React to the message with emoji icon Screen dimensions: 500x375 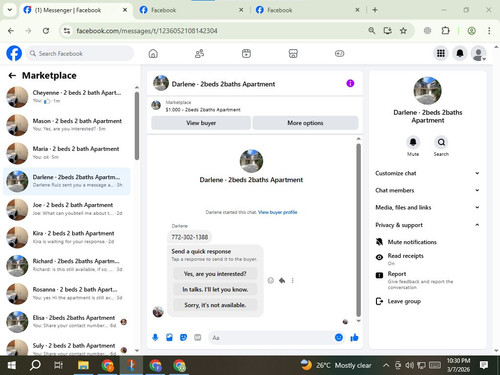(271, 281)
